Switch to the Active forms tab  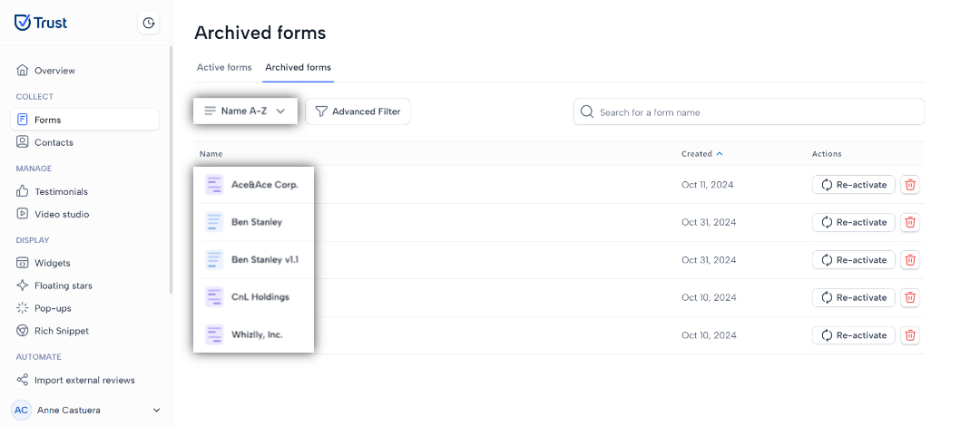[x=224, y=67]
